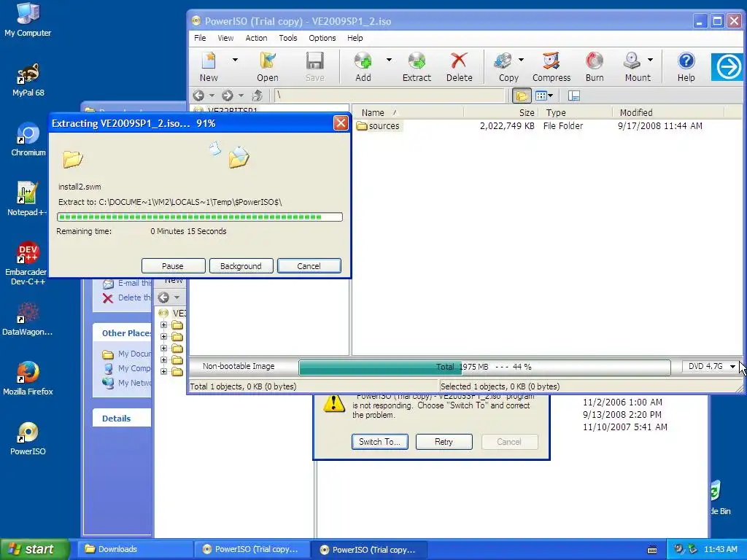Open the DataWagon desktop icon

28,319
